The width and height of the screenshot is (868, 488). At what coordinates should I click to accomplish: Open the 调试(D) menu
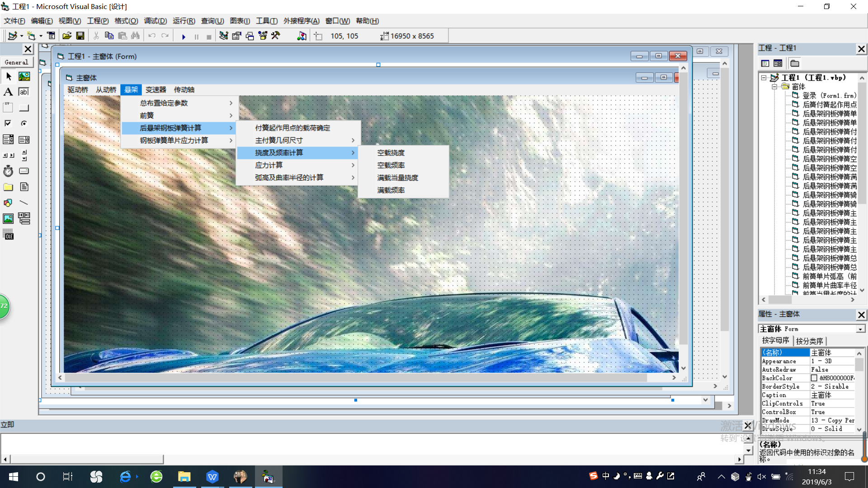pyautogui.click(x=155, y=21)
